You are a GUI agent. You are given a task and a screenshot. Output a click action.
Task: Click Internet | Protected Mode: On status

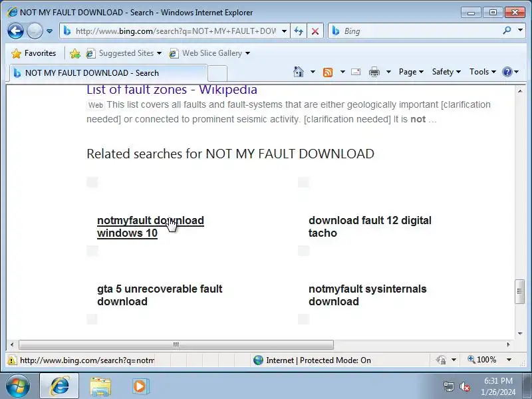(312, 360)
